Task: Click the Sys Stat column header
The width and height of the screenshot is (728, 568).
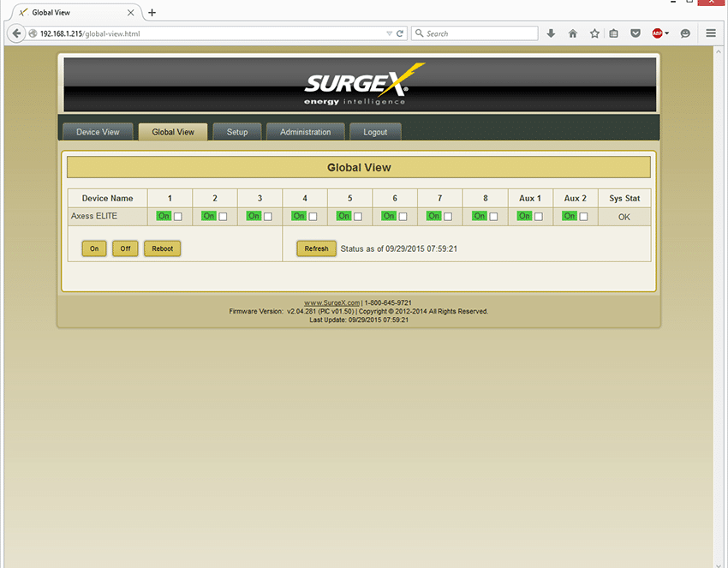Action: coord(624,198)
